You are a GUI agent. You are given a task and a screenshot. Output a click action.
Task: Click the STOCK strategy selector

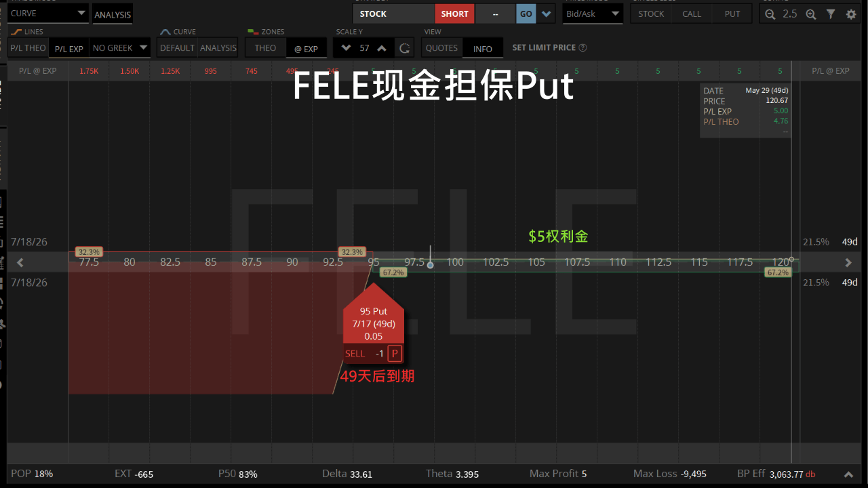[x=393, y=14]
